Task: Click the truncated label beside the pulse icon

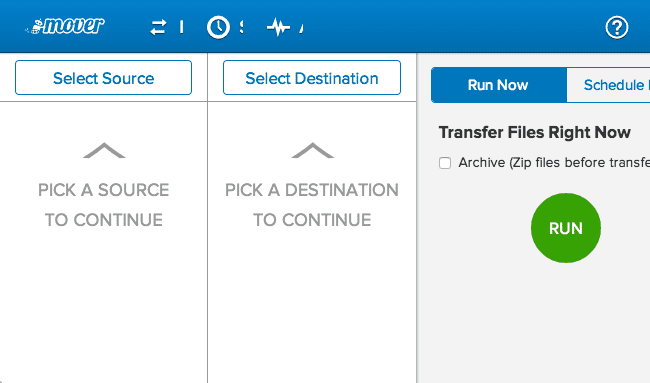Action: (301, 27)
